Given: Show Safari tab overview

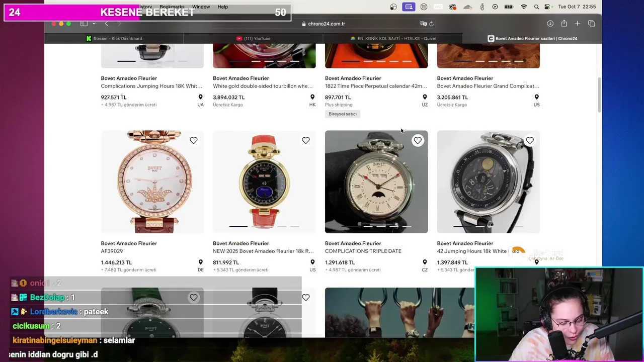Looking at the screenshot, I should [x=592, y=24].
